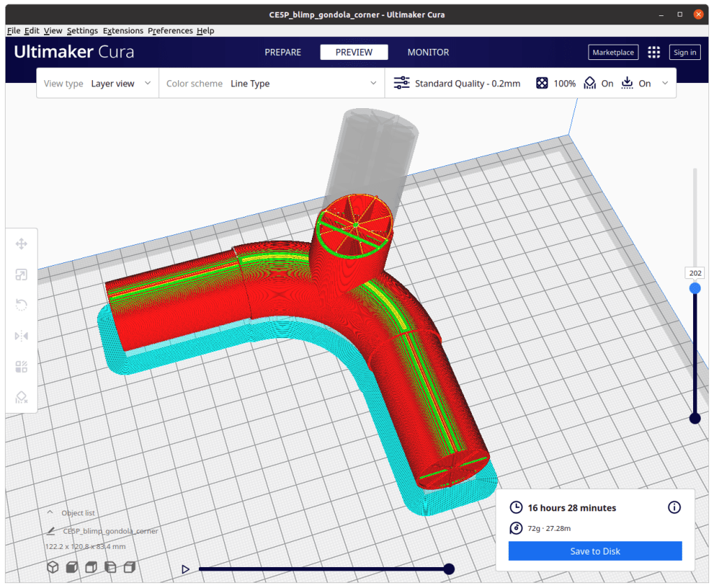Select the Move tool in left toolbar
Image resolution: width=714 pixels, height=588 pixels.
21,243
